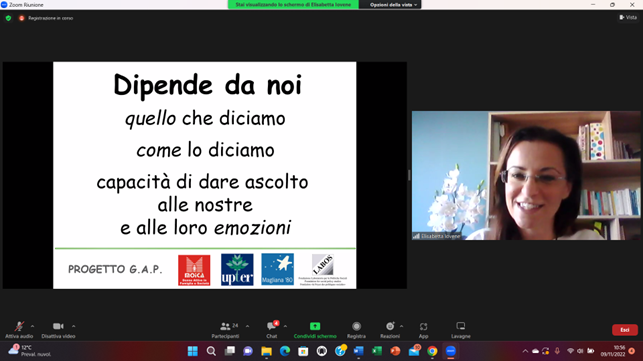643x361 pixels.
Task: Open the Vista layout menu
Action: 628,17
